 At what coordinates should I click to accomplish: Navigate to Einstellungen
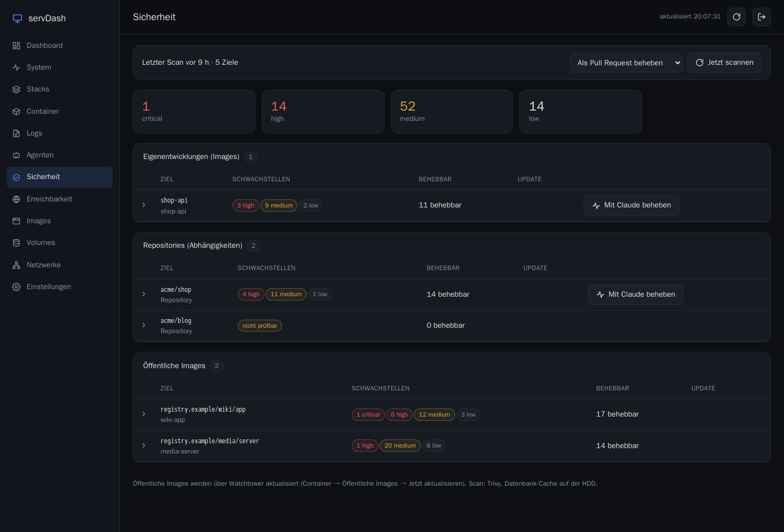click(59, 287)
